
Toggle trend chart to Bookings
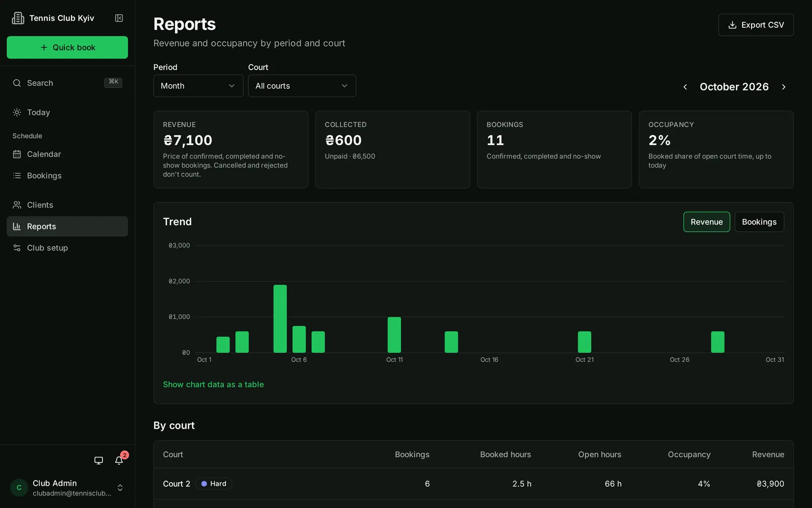pos(759,222)
